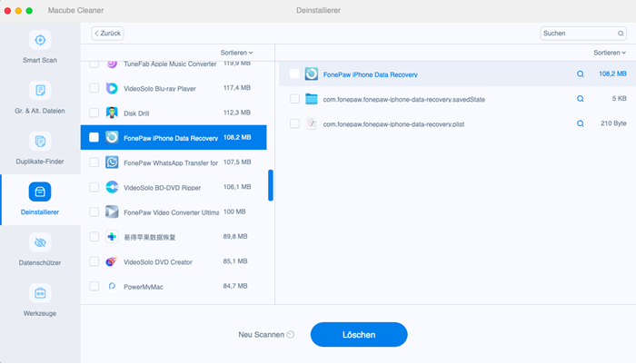This screenshot has width=636, height=364.
Task: Click the search magnifier icon in Suchen field
Action: 621,34
